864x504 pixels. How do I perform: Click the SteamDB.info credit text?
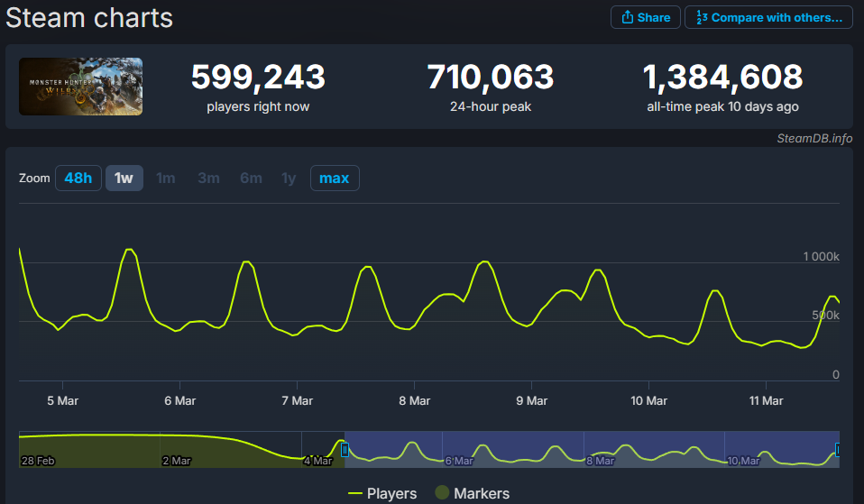pos(814,138)
